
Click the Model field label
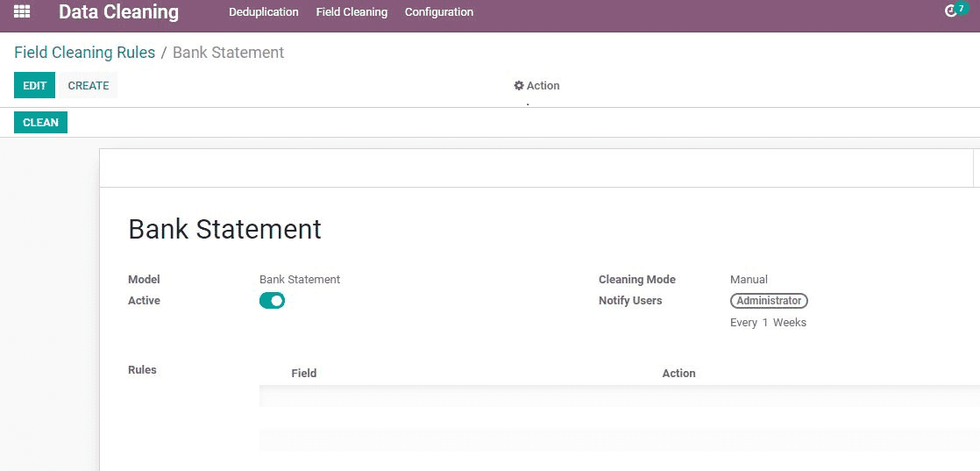144,280
